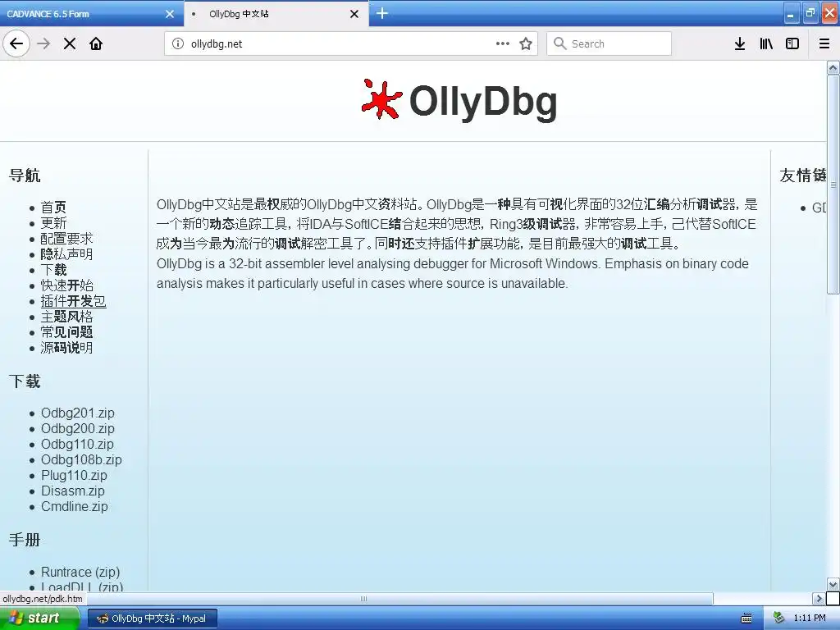
Task: Open the library bookmarks icon
Action: (766, 43)
